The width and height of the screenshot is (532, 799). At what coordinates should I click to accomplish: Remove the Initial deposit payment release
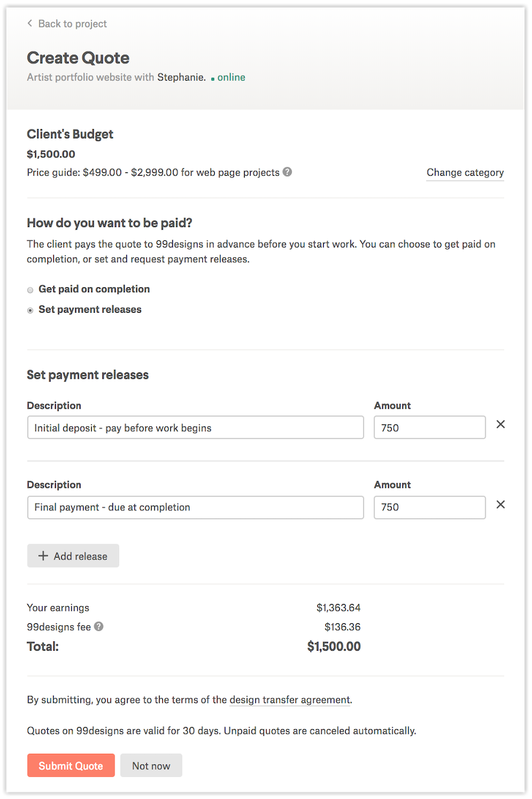pos(501,424)
